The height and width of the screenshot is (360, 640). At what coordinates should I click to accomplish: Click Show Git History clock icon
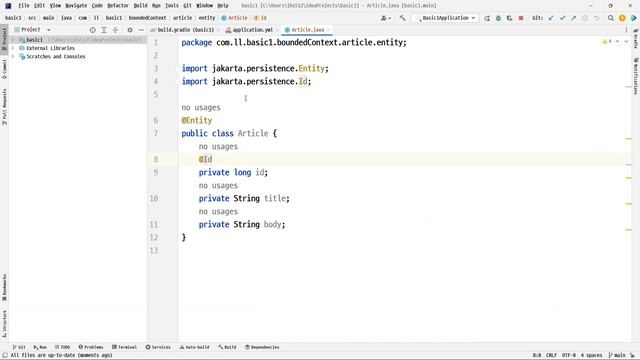585,18
